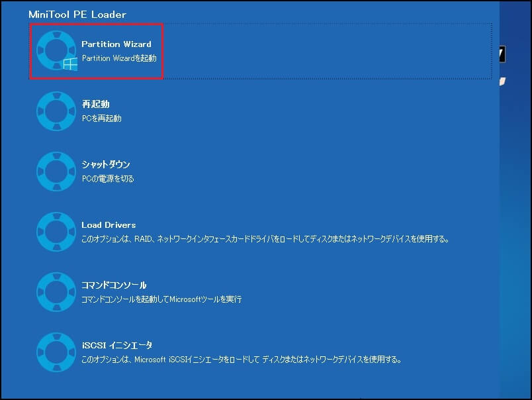This screenshot has width=532, height=400.
Task: Click the iSCSI イニシエータ lifebuoy icon
Action: (56, 352)
